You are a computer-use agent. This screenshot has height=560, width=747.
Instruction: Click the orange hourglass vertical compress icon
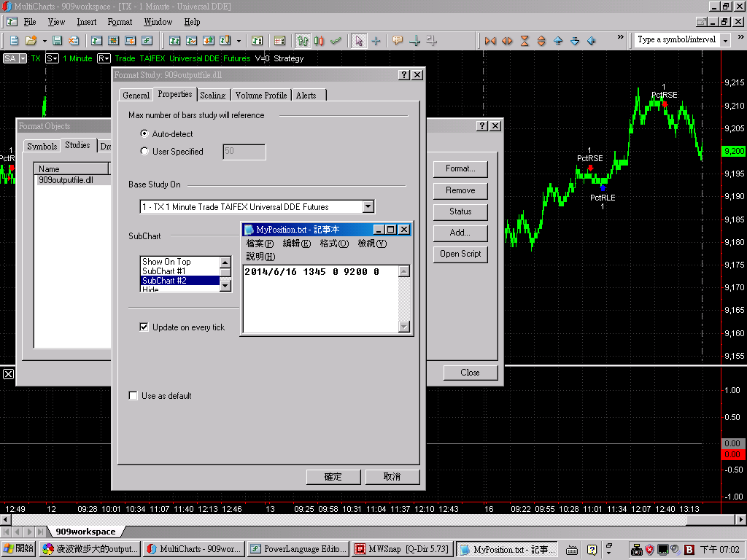tap(525, 41)
